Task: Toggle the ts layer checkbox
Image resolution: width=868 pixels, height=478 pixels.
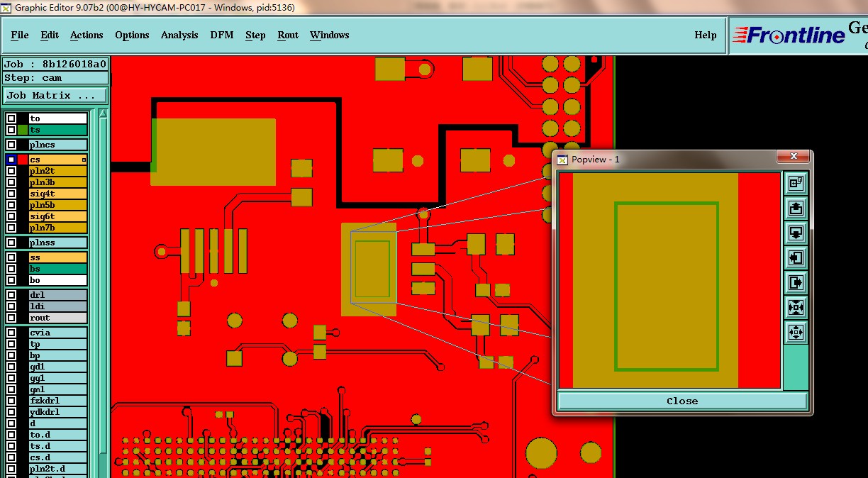Action: (11, 130)
